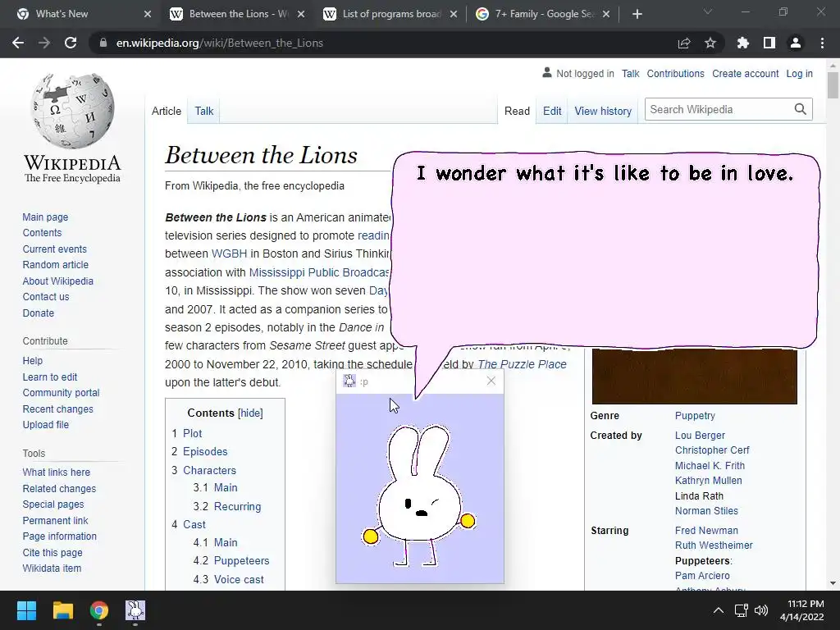Viewport: 840px width, 630px height.
Task: Open Main page sidebar link
Action: (45, 217)
